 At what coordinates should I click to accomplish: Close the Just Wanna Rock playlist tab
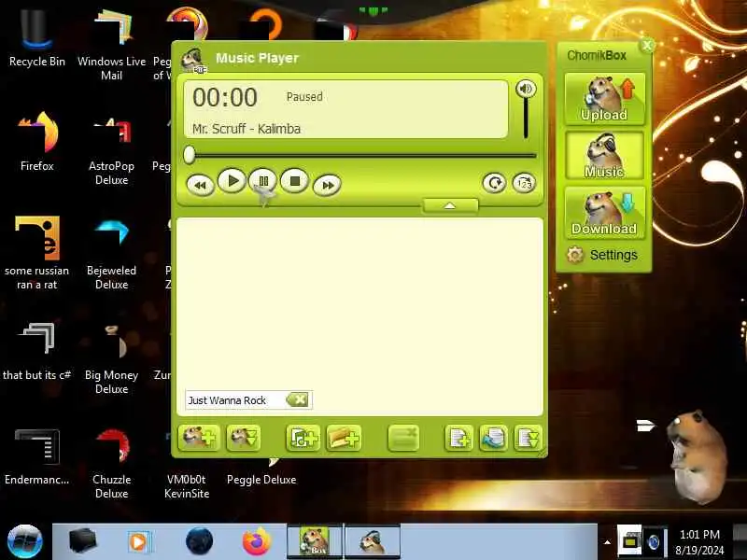tap(298, 399)
